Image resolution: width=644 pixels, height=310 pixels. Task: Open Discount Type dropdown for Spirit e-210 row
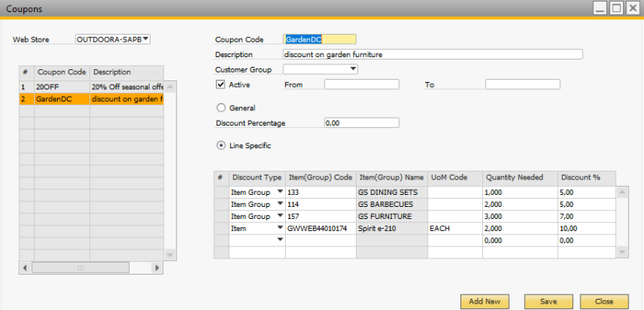tap(280, 229)
